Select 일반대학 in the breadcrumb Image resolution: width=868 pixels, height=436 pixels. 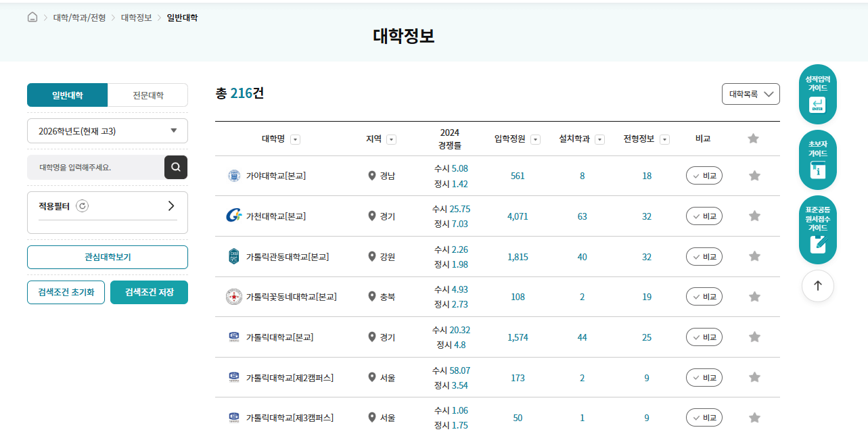pos(180,18)
